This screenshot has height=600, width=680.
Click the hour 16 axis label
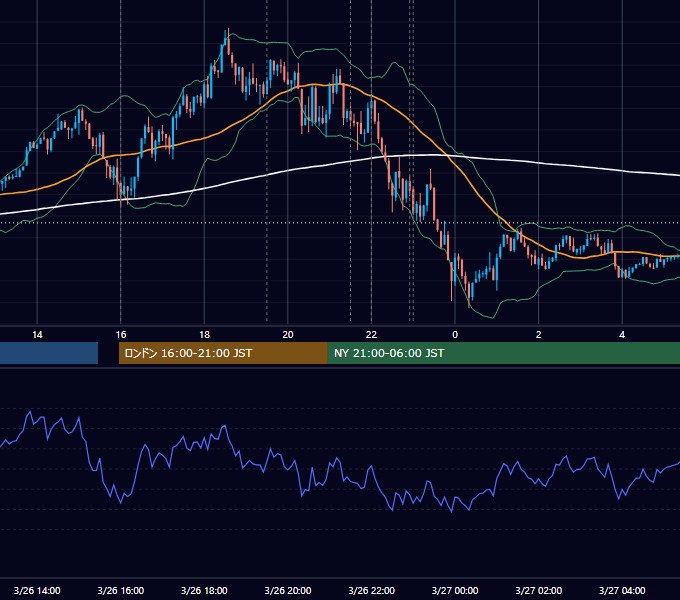coord(121,335)
